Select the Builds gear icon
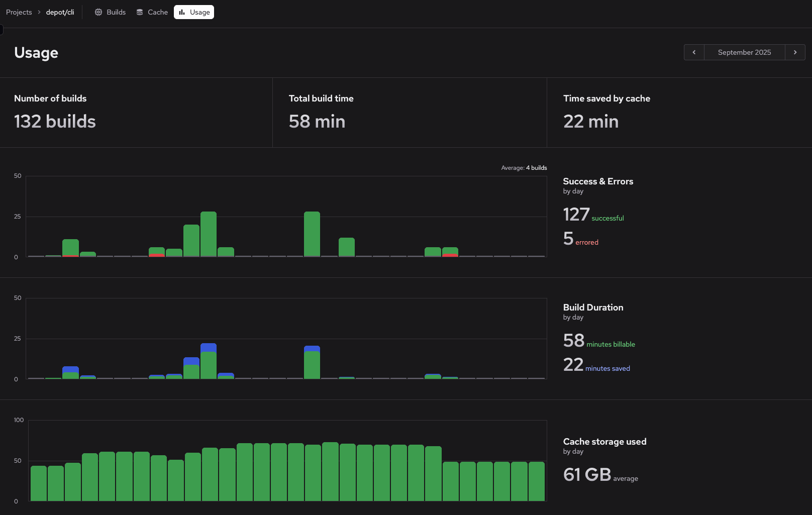 [x=98, y=12]
